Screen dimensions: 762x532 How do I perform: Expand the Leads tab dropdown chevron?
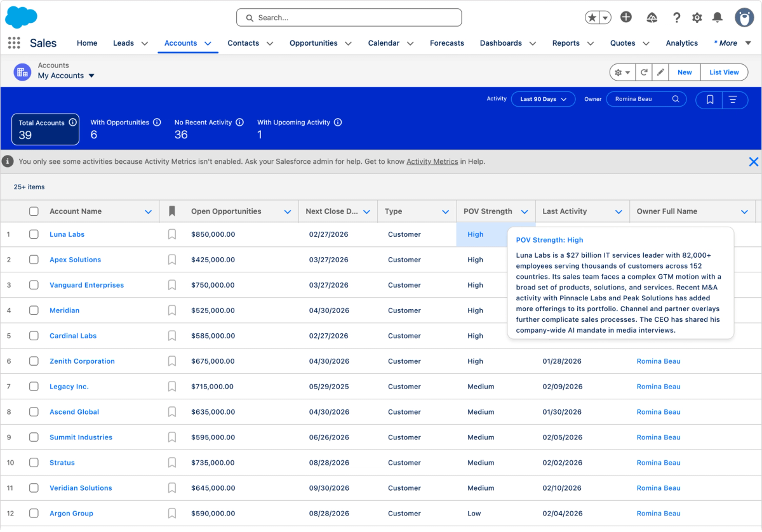(x=145, y=44)
